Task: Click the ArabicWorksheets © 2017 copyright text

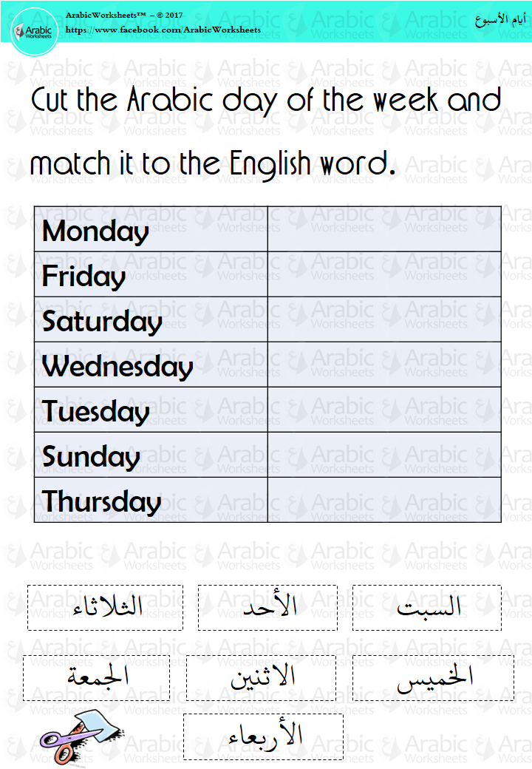Action: pyautogui.click(x=124, y=16)
